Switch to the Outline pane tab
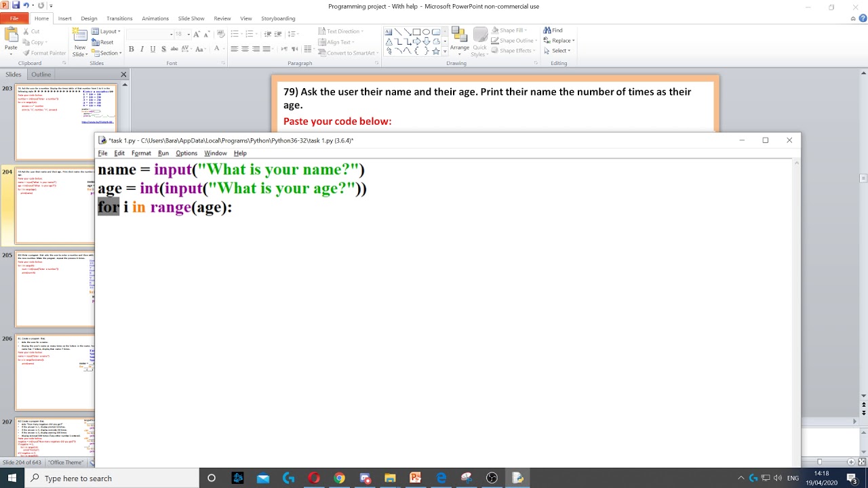The height and width of the screenshot is (488, 868). pos(41,75)
